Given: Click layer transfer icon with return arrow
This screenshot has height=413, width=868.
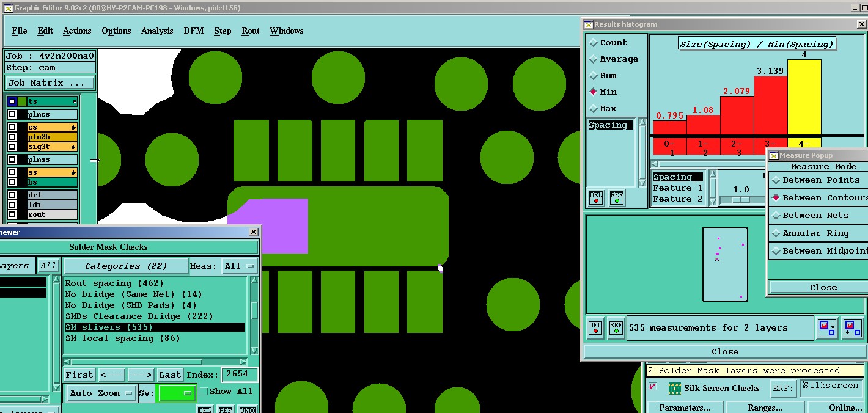Looking at the screenshot, I should click(x=852, y=328).
